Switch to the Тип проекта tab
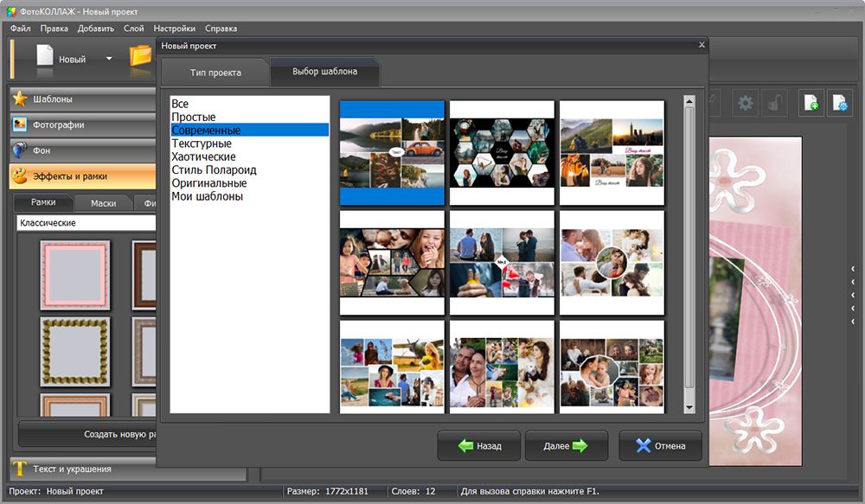 tap(215, 73)
